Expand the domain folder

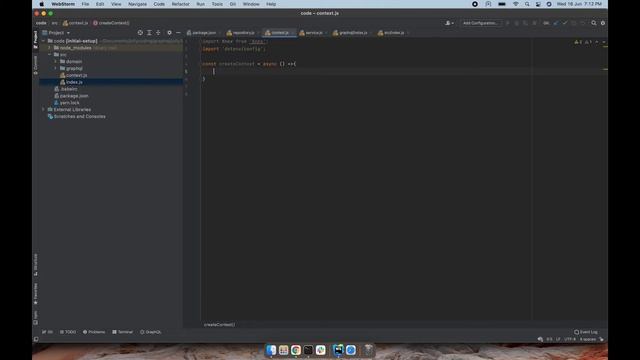(56, 61)
